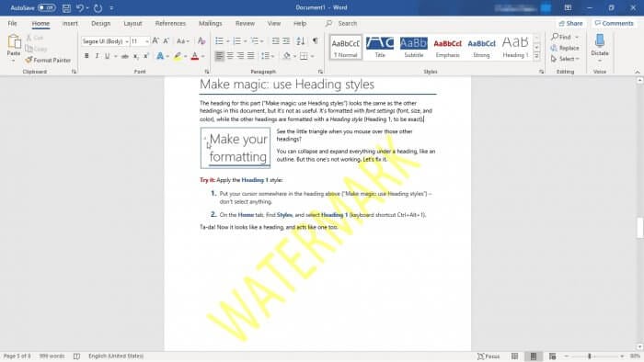This screenshot has height=362, width=644.
Task: Switch to the References tab
Action: point(170,23)
